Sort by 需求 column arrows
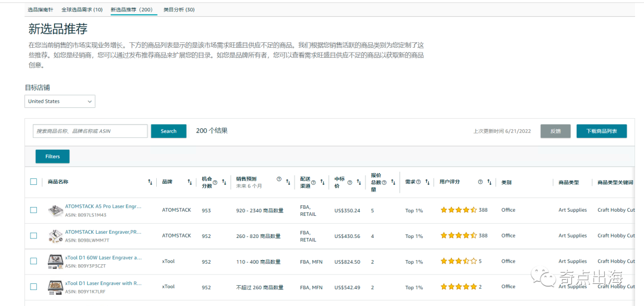 [428, 182]
